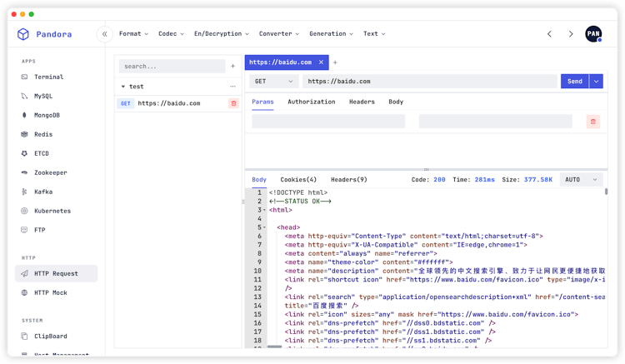Delete the saved baidu.com request

point(233,103)
